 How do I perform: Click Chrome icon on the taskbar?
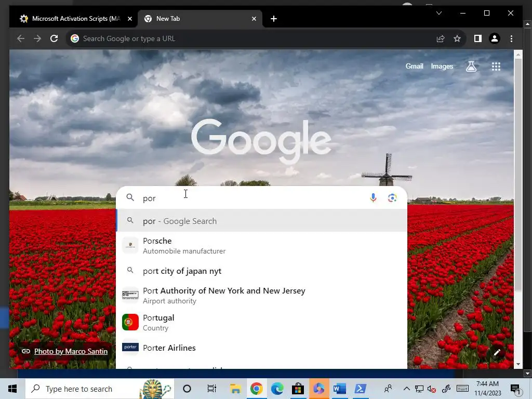pos(257,389)
